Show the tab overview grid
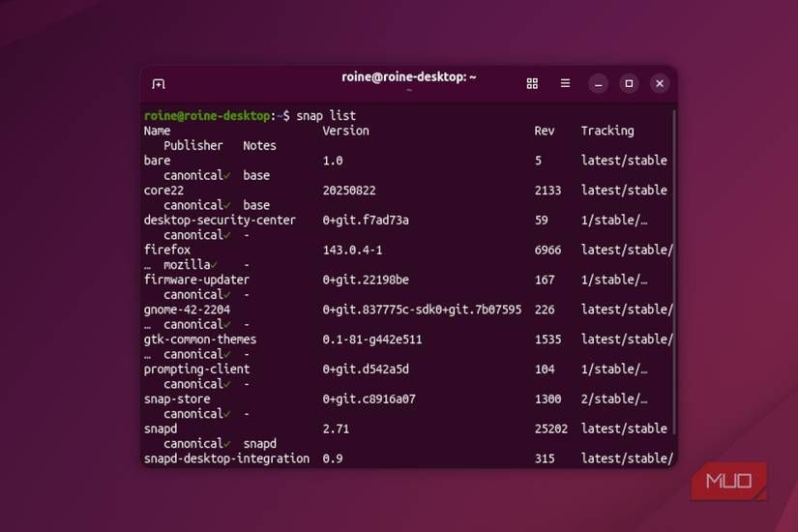Screen dimensions: 798x532 (x=532, y=83)
